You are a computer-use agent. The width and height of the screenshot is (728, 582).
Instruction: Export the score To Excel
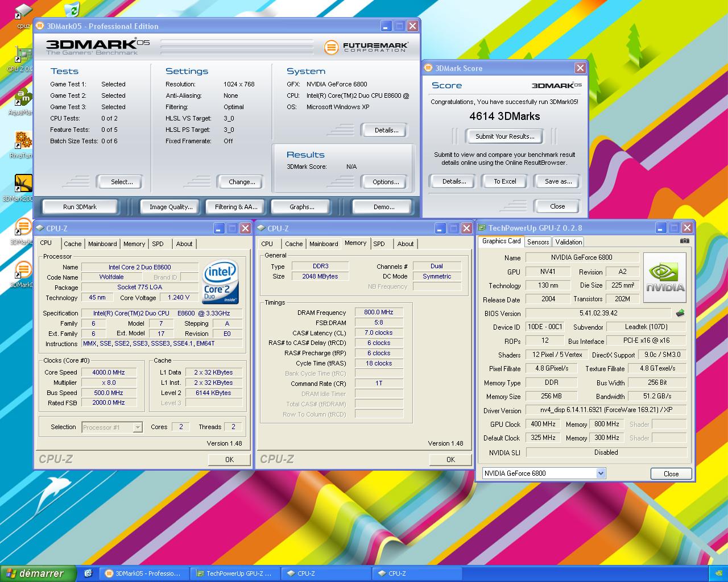505,181
